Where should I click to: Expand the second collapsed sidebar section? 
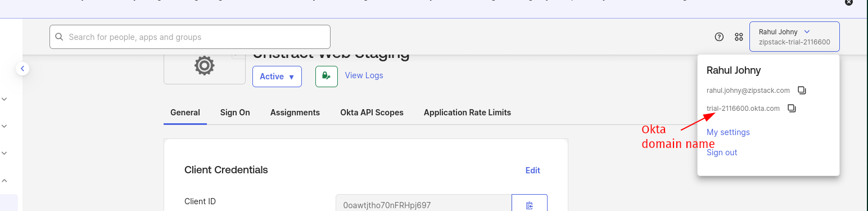point(4,126)
